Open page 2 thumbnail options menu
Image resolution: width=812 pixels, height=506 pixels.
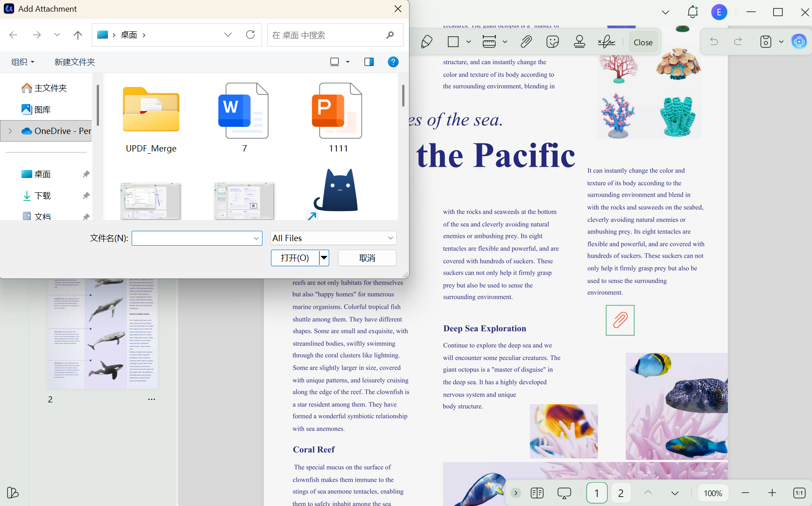click(x=151, y=399)
